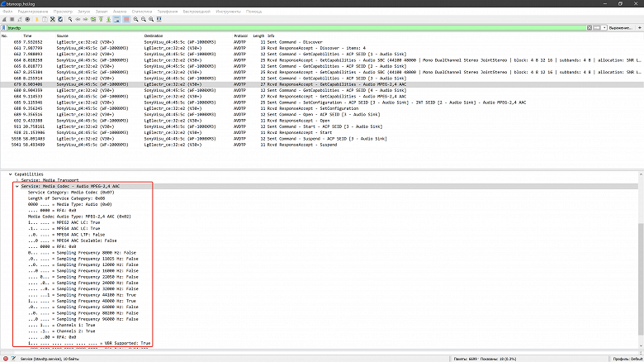Toggle packet list colorization
This screenshot has height=362, width=644.
[126, 19]
